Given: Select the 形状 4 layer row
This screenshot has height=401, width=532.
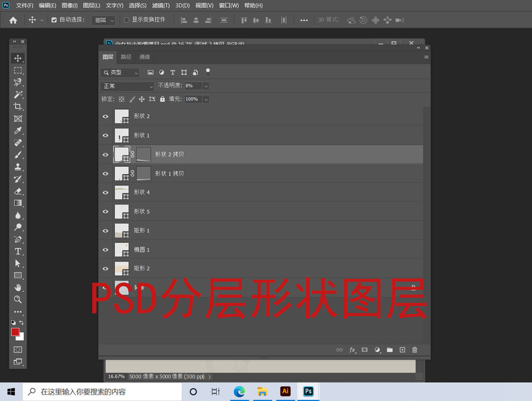Looking at the screenshot, I should point(261,193).
